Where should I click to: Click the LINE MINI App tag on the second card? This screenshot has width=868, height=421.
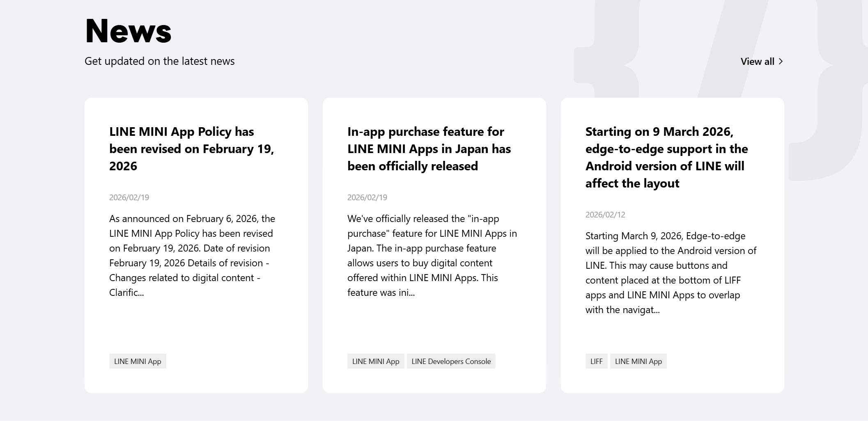376,362
